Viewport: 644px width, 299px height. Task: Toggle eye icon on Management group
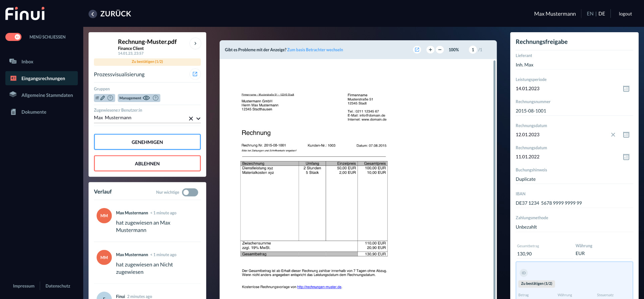coord(146,98)
